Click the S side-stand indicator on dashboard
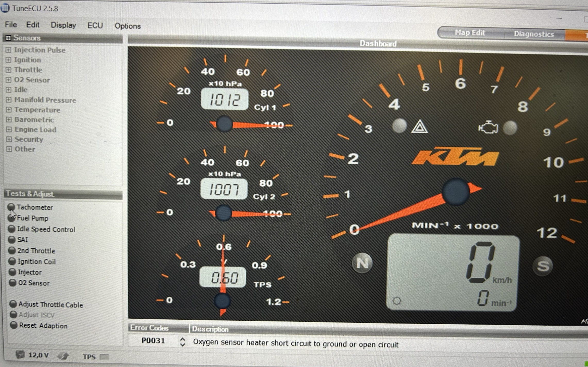The image size is (588, 367). [x=543, y=266]
